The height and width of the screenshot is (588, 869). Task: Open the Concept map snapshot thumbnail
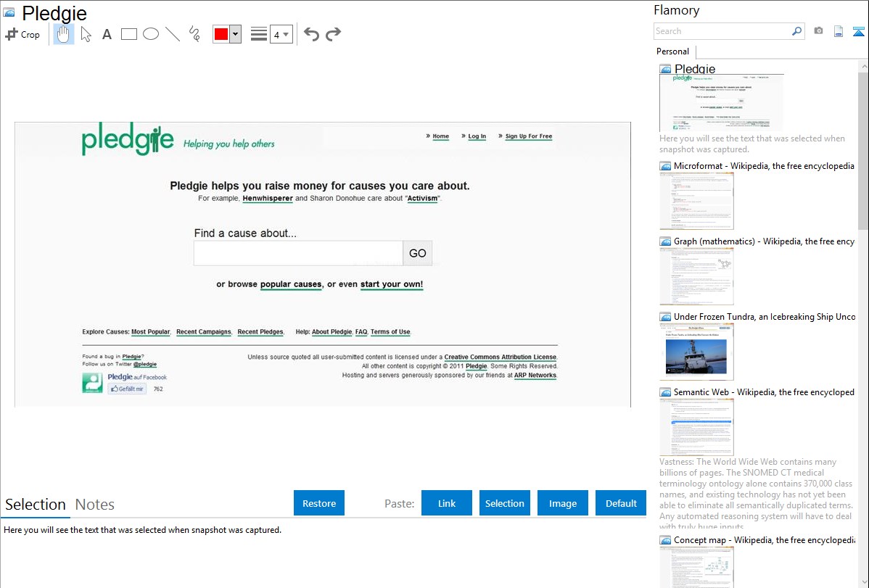(696, 567)
